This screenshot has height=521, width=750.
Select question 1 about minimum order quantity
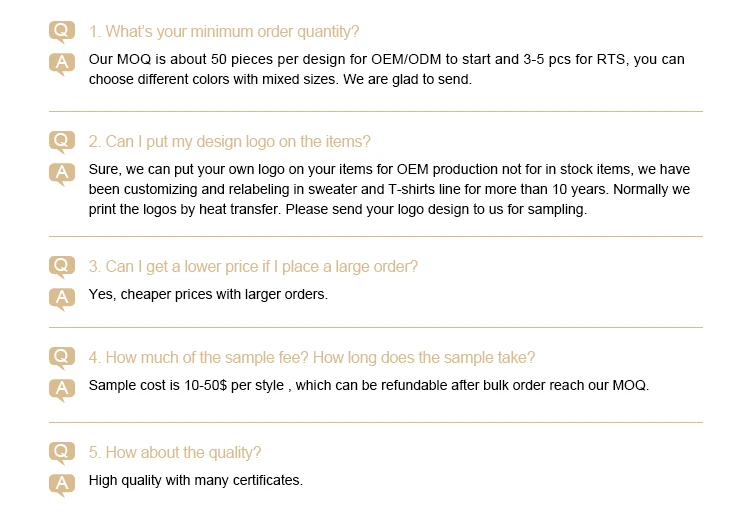coord(224,32)
